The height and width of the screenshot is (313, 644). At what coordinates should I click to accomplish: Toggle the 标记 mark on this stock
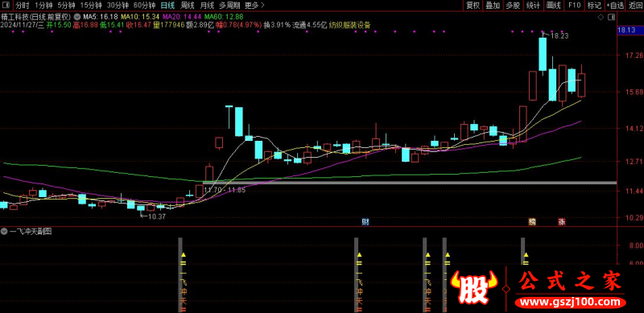point(594,6)
